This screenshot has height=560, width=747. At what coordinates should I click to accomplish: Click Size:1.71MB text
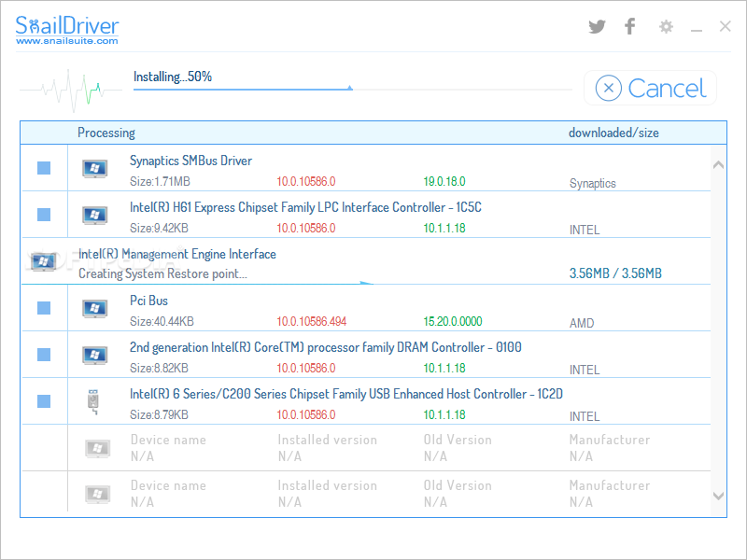tap(160, 182)
